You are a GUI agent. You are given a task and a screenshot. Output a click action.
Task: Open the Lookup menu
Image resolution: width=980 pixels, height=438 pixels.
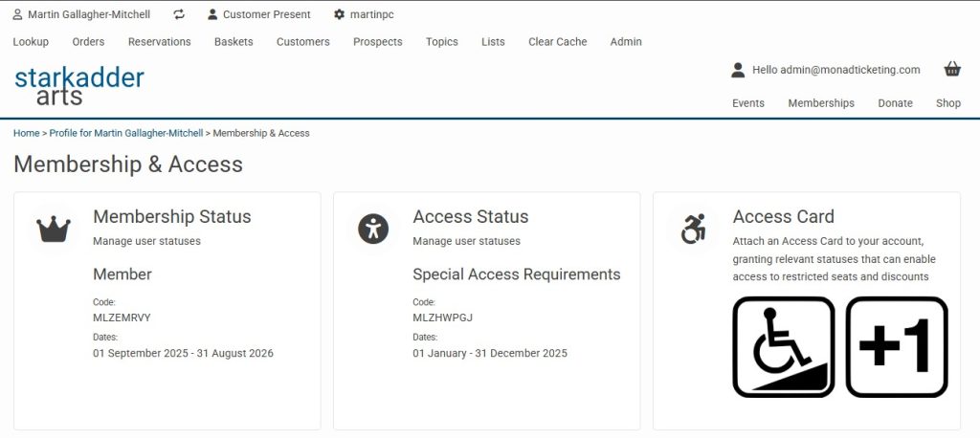(31, 42)
